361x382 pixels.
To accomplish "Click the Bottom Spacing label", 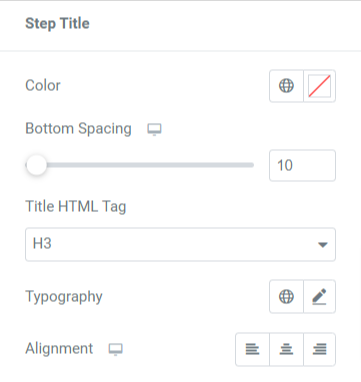I will pyautogui.click(x=78, y=129).
